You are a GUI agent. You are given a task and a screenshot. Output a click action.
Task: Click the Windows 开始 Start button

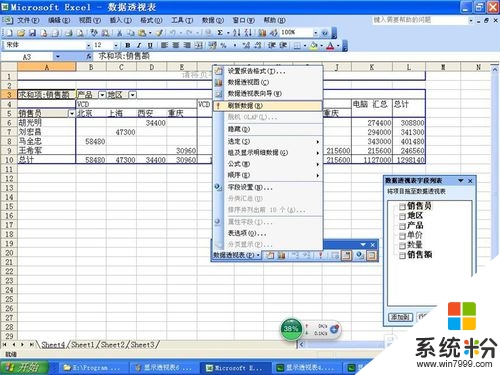click(24, 368)
